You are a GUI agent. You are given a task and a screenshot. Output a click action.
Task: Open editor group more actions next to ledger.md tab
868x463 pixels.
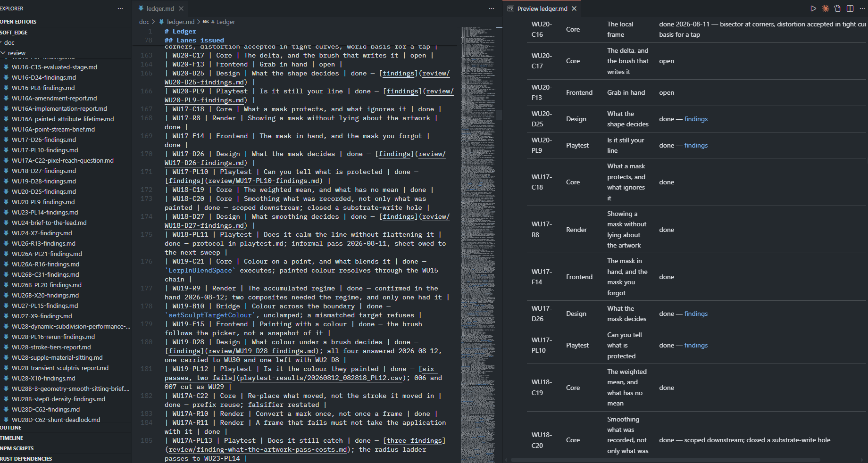pyautogui.click(x=492, y=8)
